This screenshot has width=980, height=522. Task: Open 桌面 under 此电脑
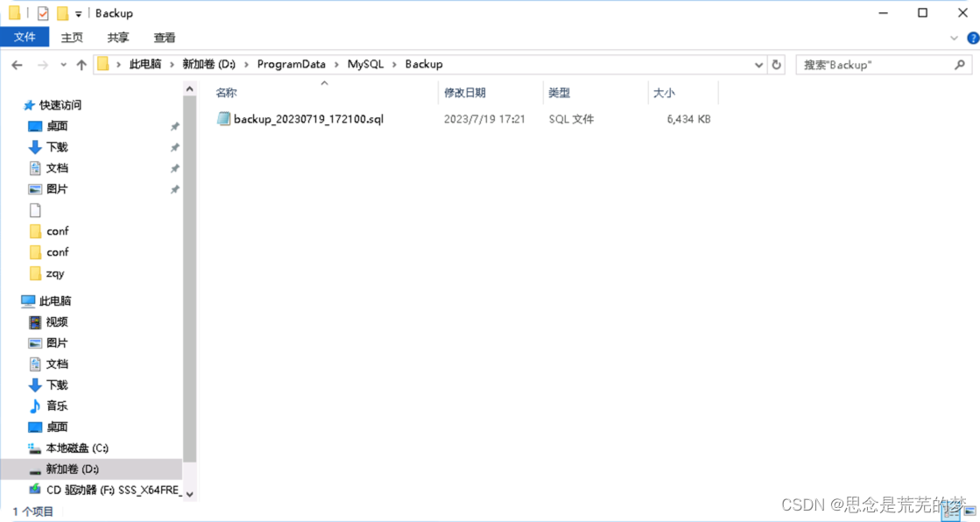click(57, 427)
